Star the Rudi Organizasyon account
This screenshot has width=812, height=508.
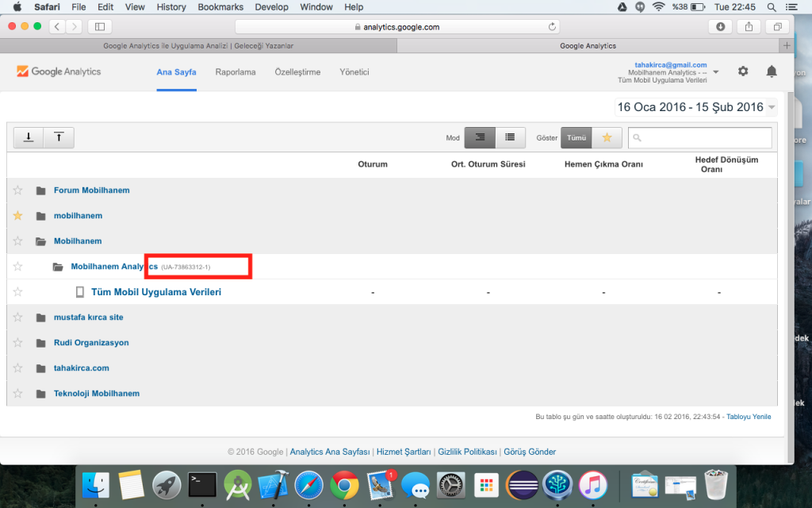[17, 343]
